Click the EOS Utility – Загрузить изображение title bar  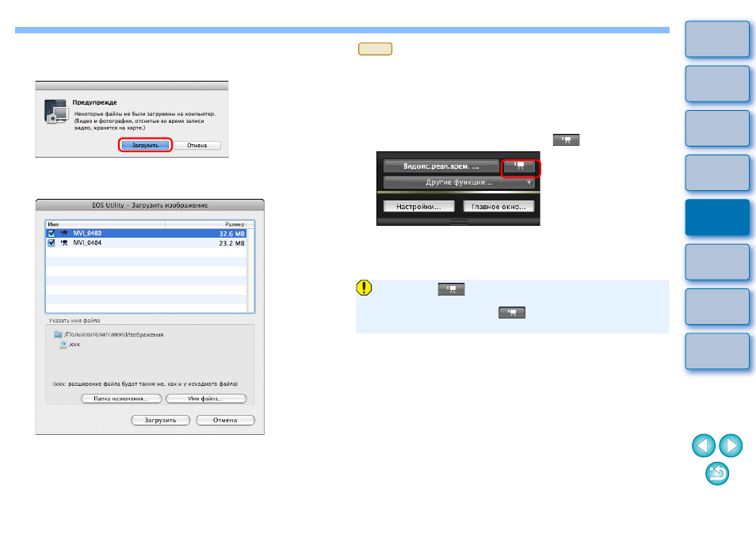click(x=150, y=205)
